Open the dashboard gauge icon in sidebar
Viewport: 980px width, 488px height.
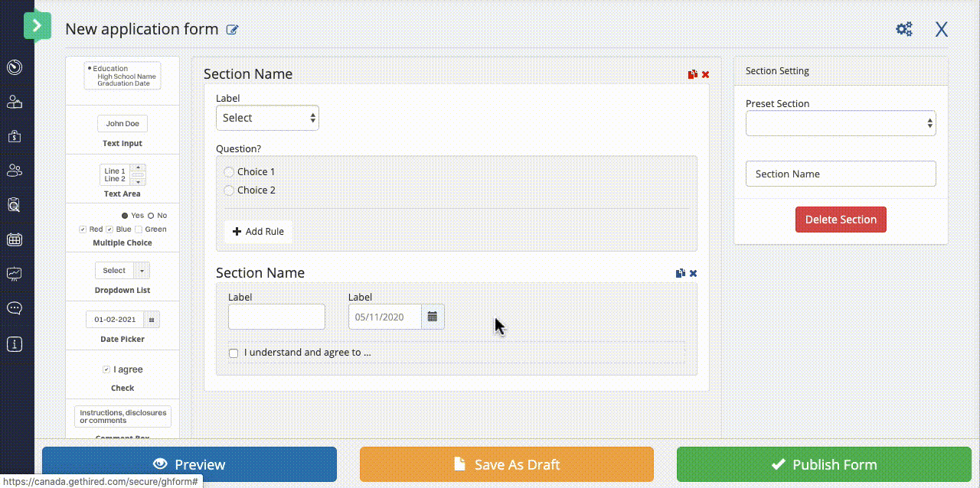14,67
